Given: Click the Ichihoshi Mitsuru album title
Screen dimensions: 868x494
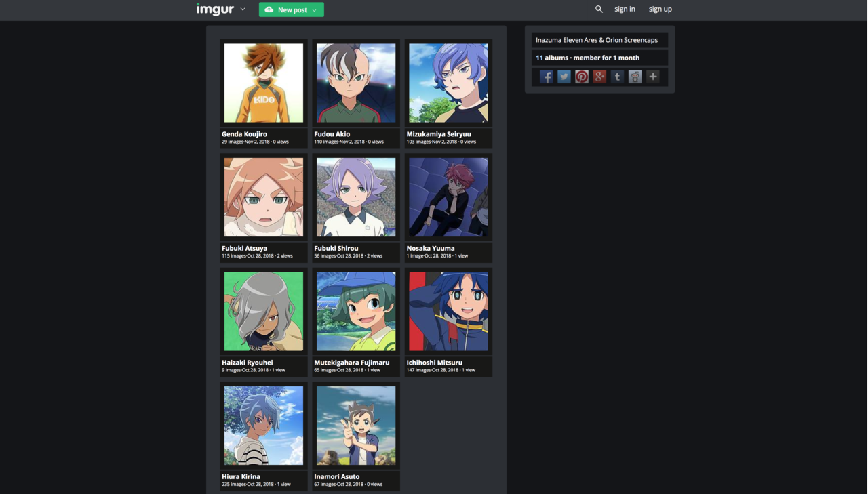Looking at the screenshot, I should [x=434, y=363].
